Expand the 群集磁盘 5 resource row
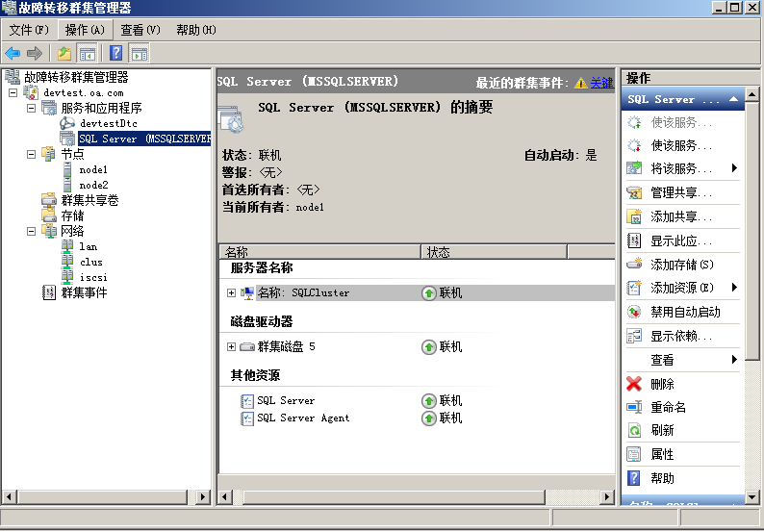Screen dimensions: 764x532 click(232, 347)
